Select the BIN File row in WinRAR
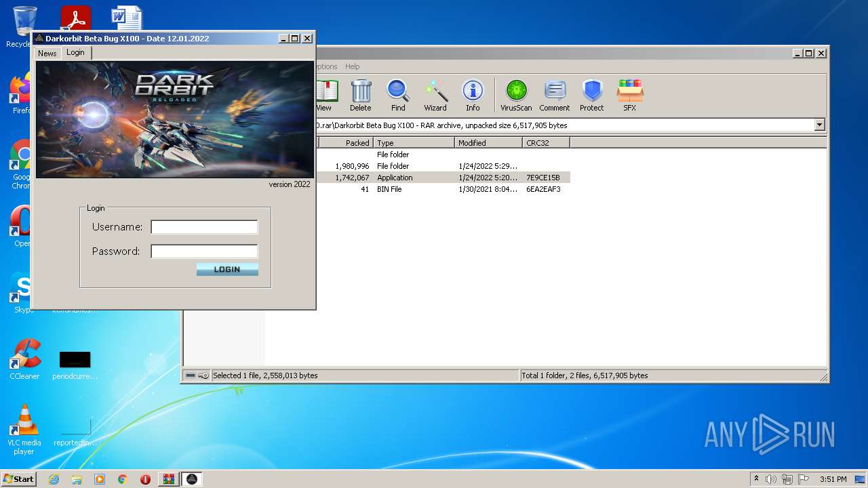 [x=443, y=189]
